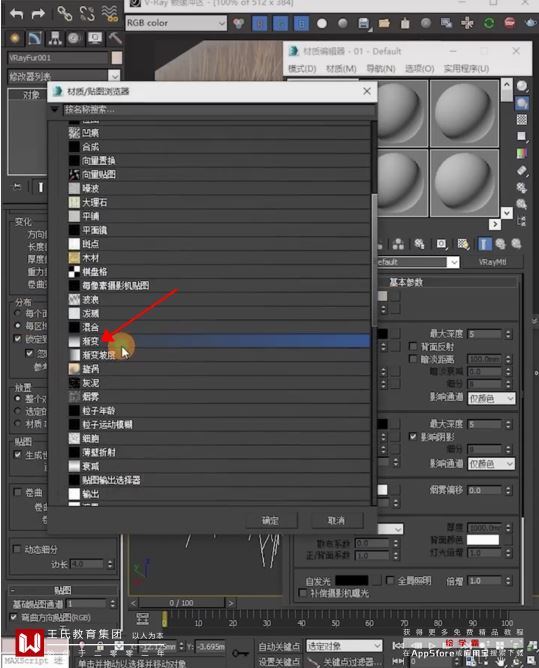Image resolution: width=539 pixels, height=668 pixels.
Task: Select the Unlink Selection icon
Action: (87, 14)
